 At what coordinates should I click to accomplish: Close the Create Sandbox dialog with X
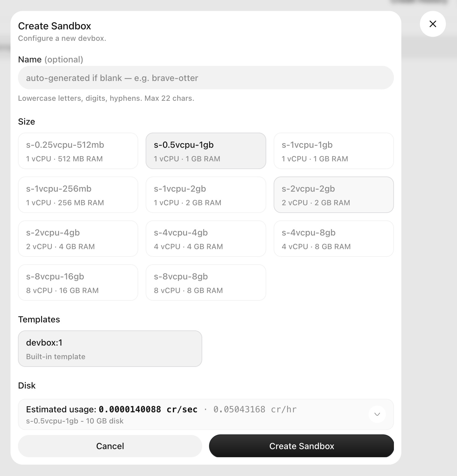[433, 24]
